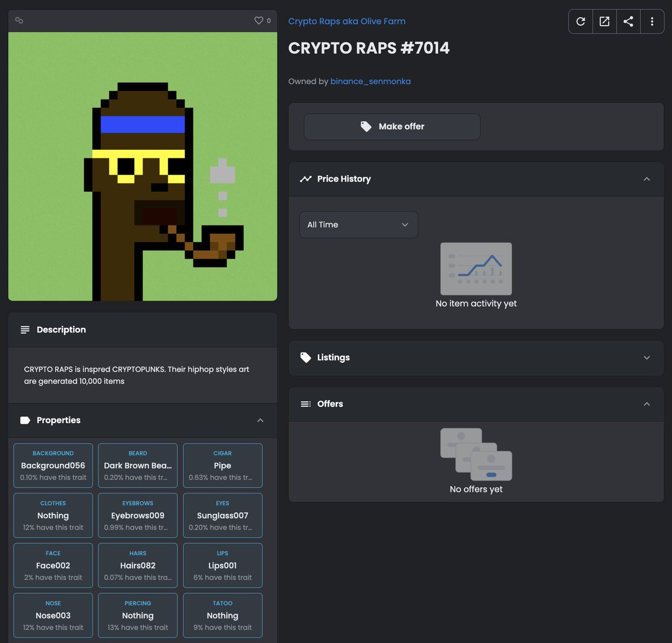The height and width of the screenshot is (643, 672).
Task: Collapse the Price History section chevron
Action: click(x=647, y=179)
